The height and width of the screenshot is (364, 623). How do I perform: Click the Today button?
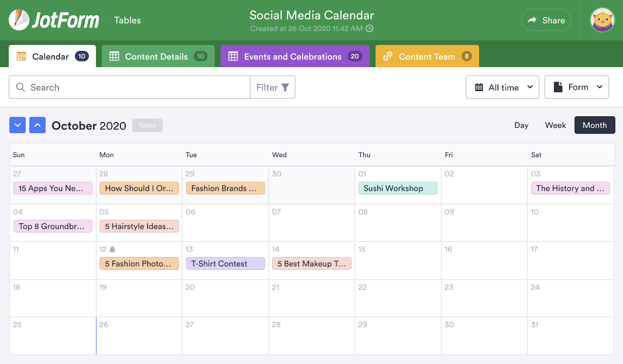point(147,125)
